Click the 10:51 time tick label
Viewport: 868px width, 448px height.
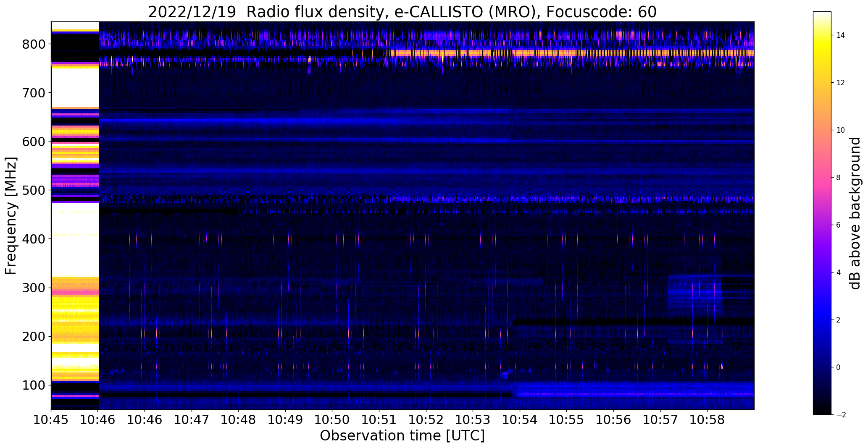[x=379, y=420]
